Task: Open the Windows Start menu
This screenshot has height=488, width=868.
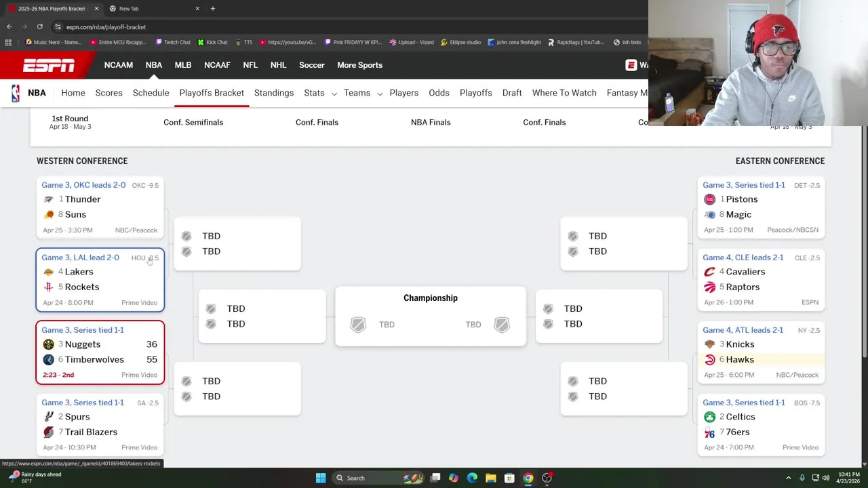Action: (321, 478)
